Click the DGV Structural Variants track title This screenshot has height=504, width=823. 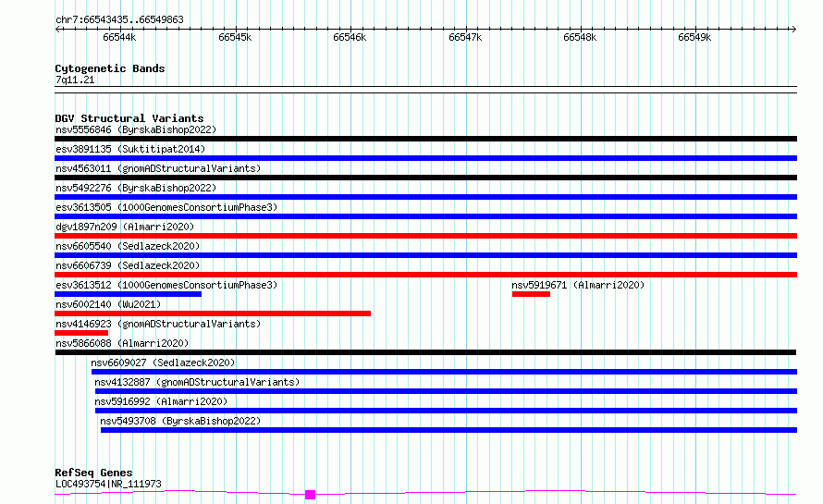point(129,118)
